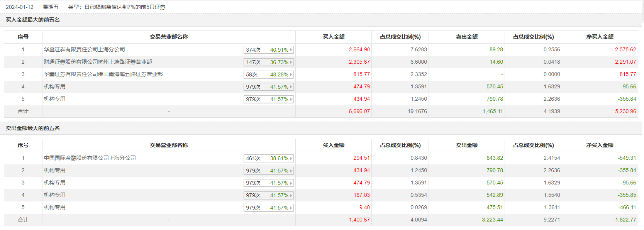
Task: Expand 979次 box in buy table row 5
Action: coord(269,99)
